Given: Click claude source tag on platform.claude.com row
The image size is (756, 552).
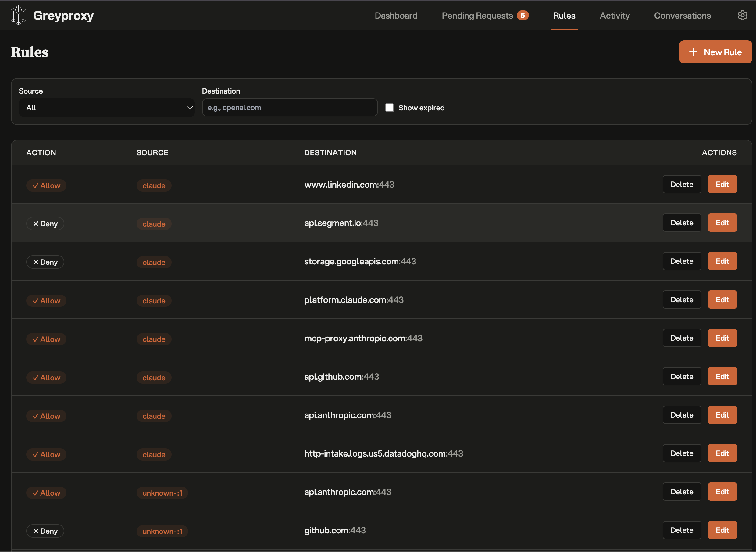Looking at the screenshot, I should [154, 301].
